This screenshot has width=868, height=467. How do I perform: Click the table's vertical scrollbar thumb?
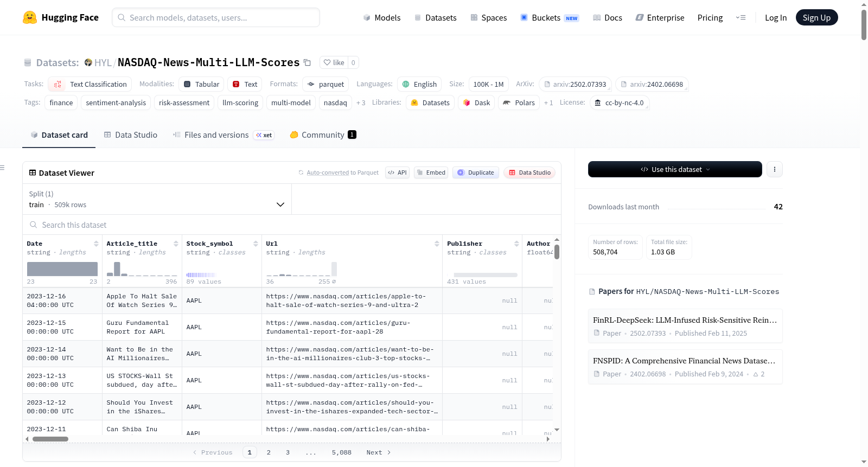pyautogui.click(x=557, y=252)
